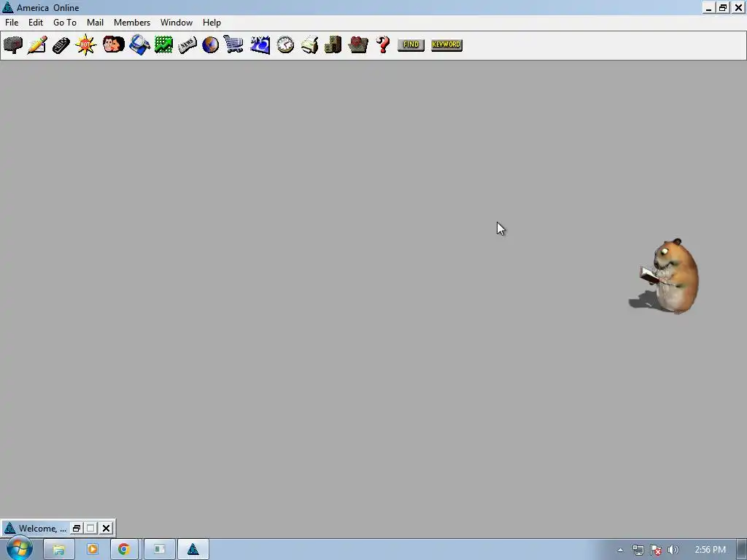Open the Window menu
This screenshot has width=747, height=560.
177,23
